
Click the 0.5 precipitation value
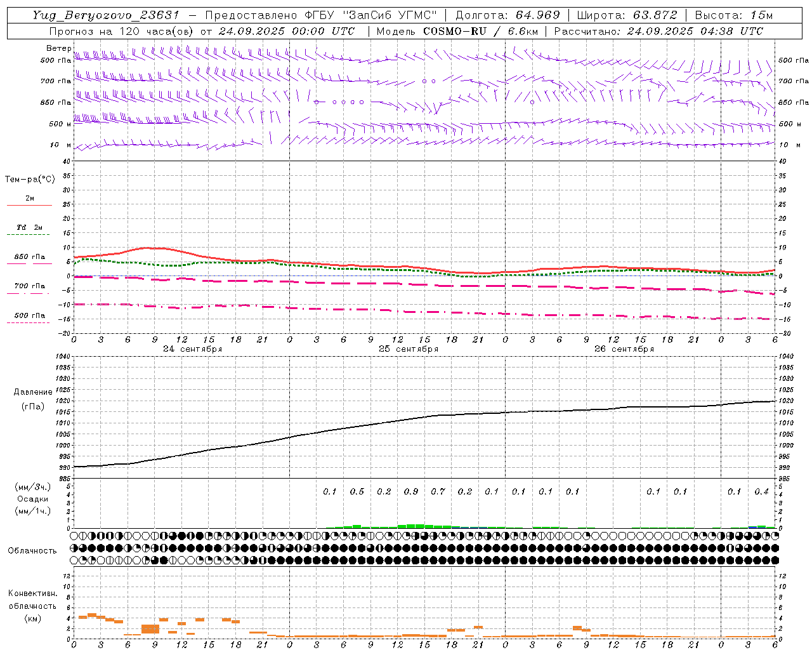pos(357,491)
